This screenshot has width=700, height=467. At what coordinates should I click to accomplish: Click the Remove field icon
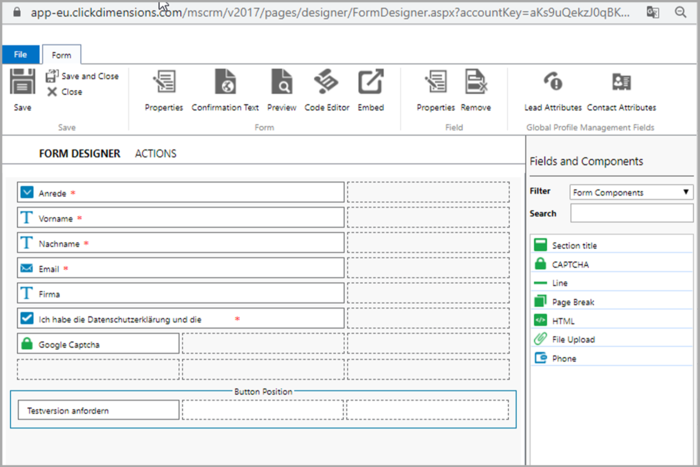pyautogui.click(x=476, y=81)
